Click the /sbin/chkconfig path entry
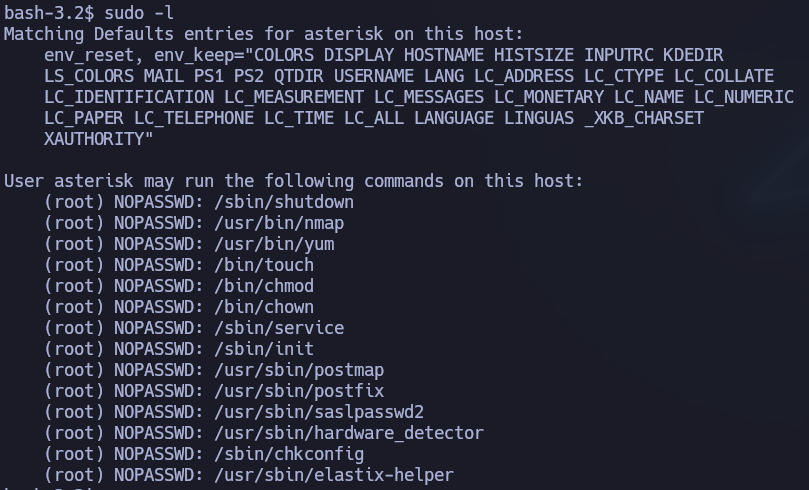Viewport: 809px width, 490px height. 289,454
